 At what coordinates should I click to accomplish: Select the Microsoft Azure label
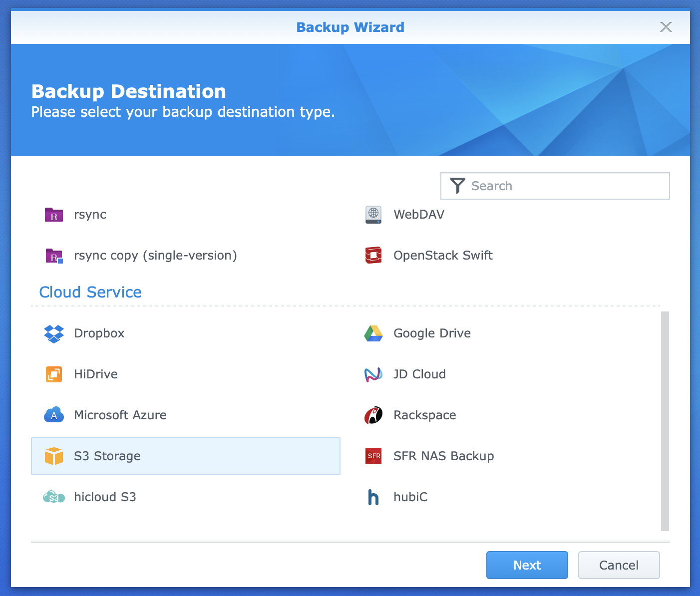(x=120, y=415)
